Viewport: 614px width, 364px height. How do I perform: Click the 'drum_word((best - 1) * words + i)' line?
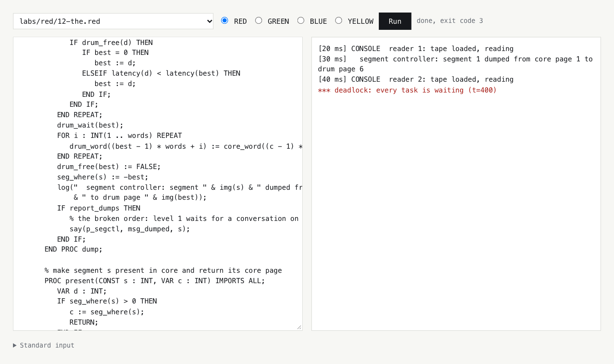(186, 147)
